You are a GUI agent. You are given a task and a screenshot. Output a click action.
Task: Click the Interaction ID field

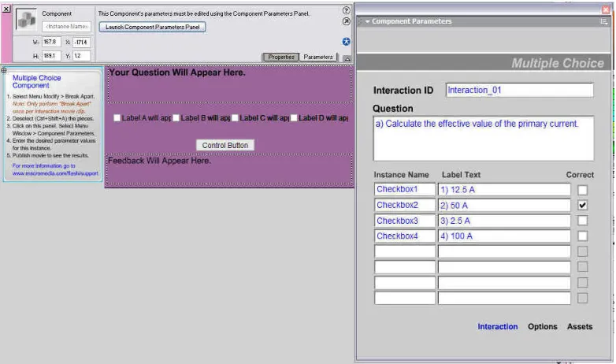pos(520,90)
